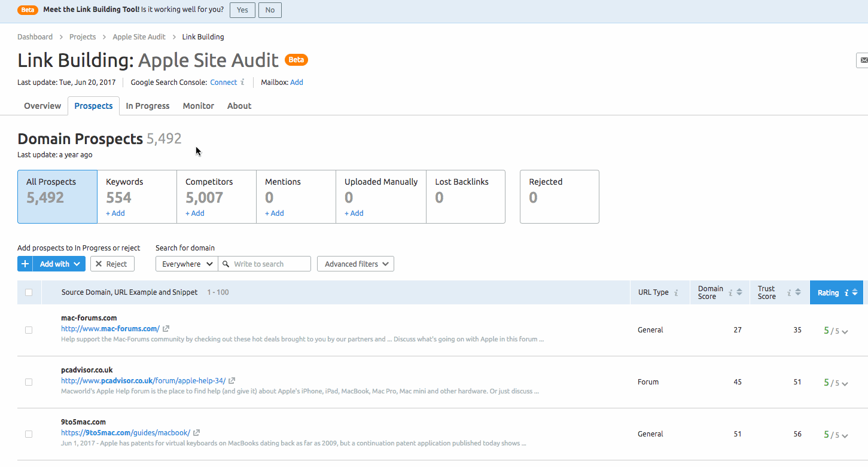The width and height of the screenshot is (868, 467).
Task: Open the email envelope icon top right
Action: pyautogui.click(x=863, y=60)
